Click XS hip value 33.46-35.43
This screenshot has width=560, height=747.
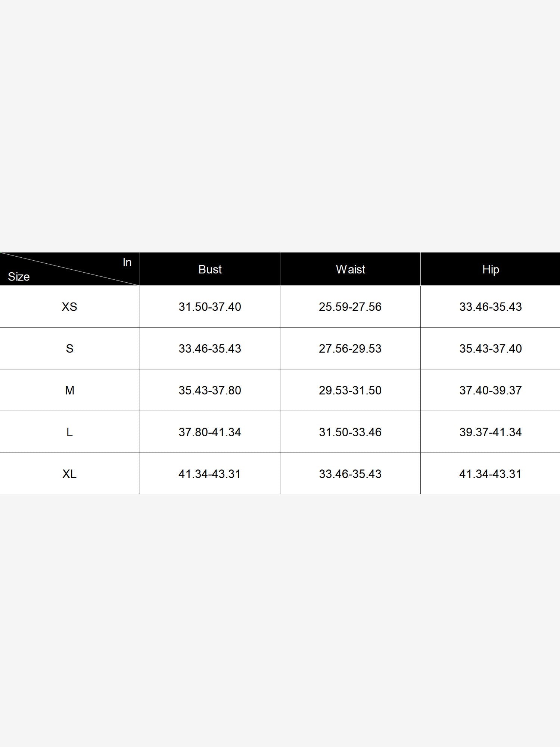(x=491, y=307)
